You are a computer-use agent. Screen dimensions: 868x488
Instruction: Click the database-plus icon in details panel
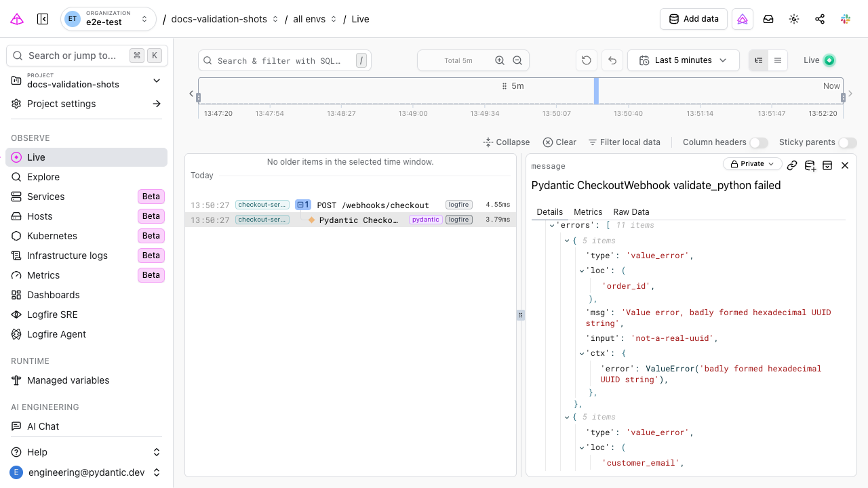pos(810,165)
